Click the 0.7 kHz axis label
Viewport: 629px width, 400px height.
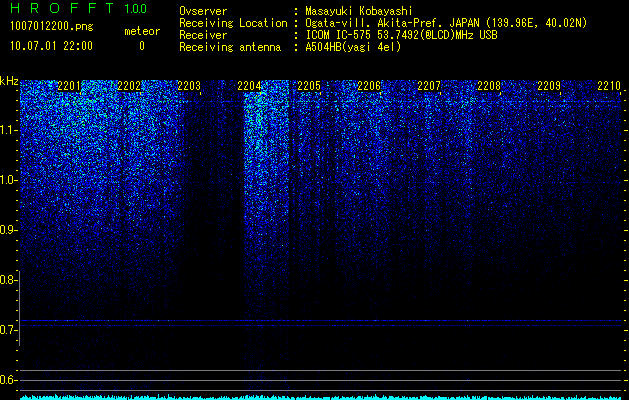tap(8, 330)
